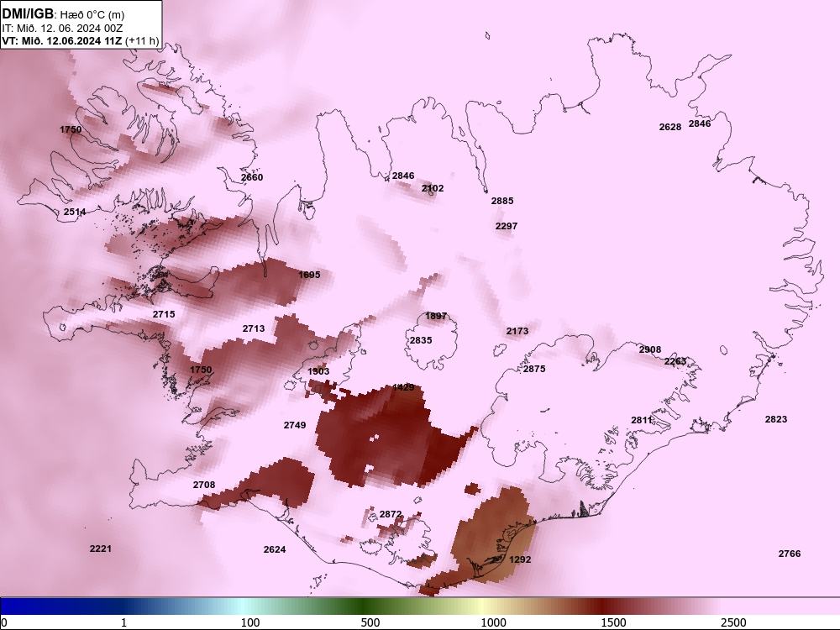Click the map value 2885
This screenshot has height=630, width=840.
(x=502, y=201)
